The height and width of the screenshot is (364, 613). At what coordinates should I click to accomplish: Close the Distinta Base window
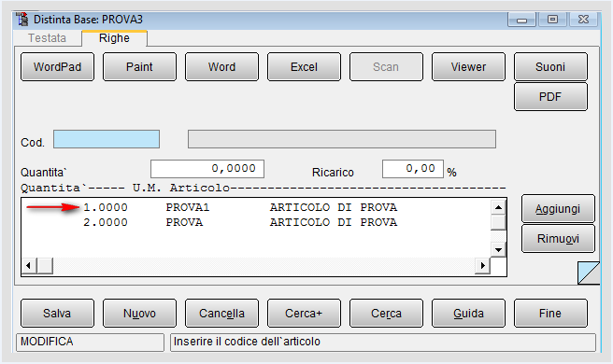(x=583, y=20)
